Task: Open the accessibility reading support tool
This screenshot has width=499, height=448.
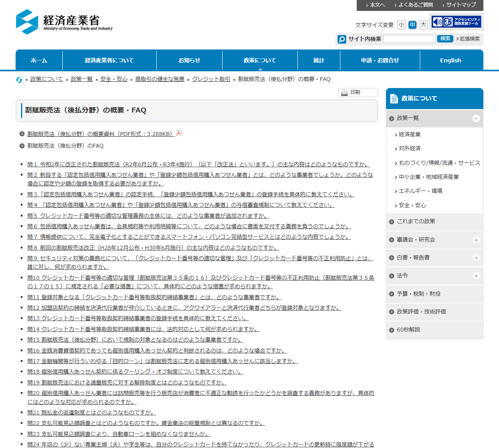Action: coord(457,22)
